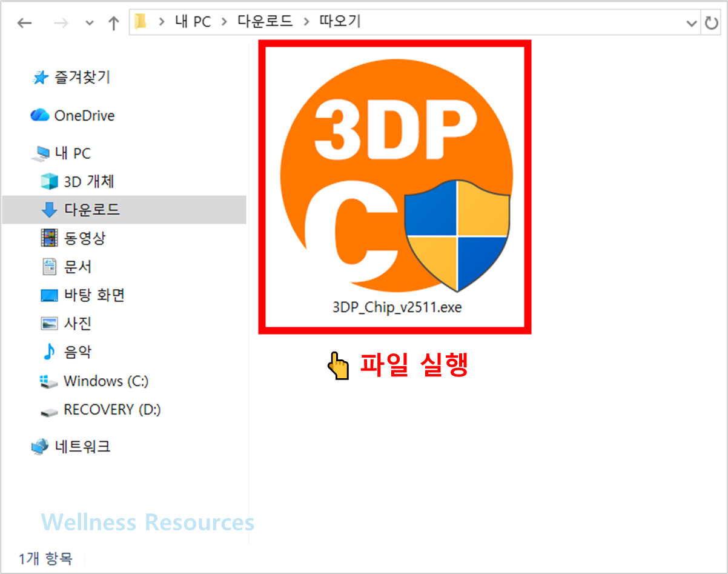Screen dimensions: 728x574
Task: Open 문서 folder
Action: coord(78,267)
